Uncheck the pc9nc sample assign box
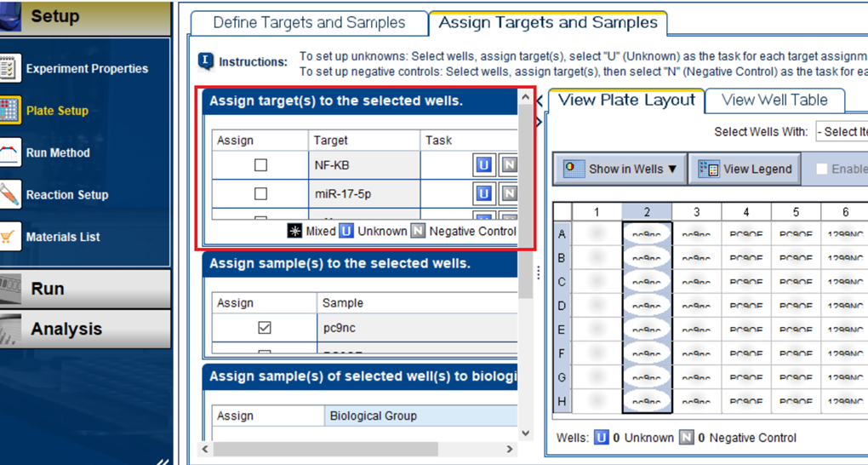 pyautogui.click(x=265, y=328)
